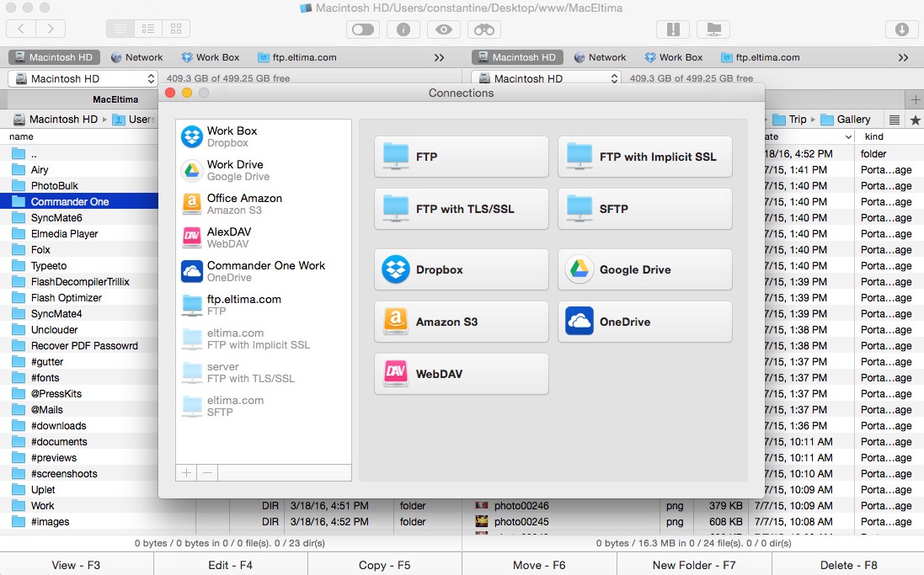Switch to thumbnails grid view mode
924x575 pixels.
tap(175, 29)
